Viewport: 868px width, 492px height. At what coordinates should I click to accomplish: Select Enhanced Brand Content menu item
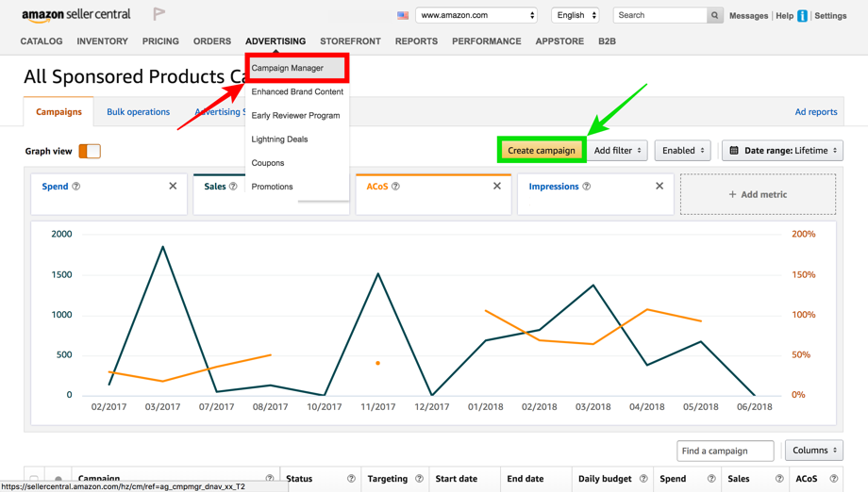pyautogui.click(x=297, y=91)
